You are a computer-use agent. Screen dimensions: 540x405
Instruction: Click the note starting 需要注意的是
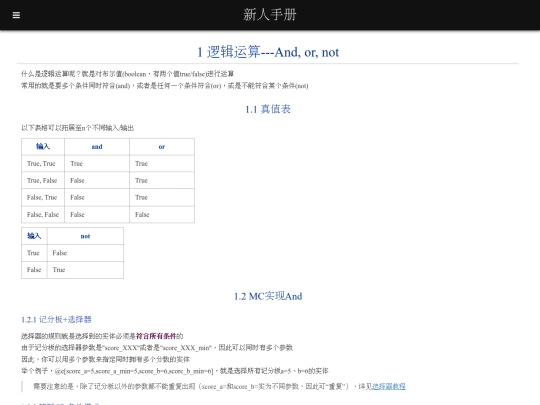pos(219,386)
